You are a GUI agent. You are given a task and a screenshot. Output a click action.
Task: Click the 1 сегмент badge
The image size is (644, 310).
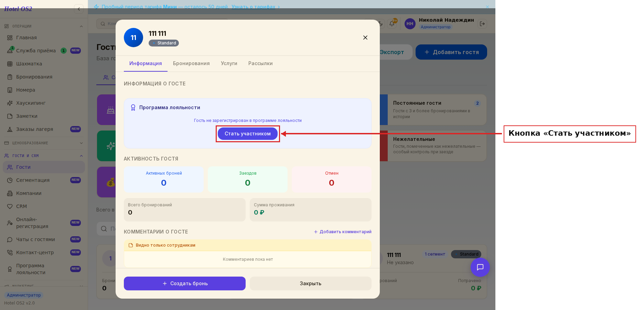(435, 254)
